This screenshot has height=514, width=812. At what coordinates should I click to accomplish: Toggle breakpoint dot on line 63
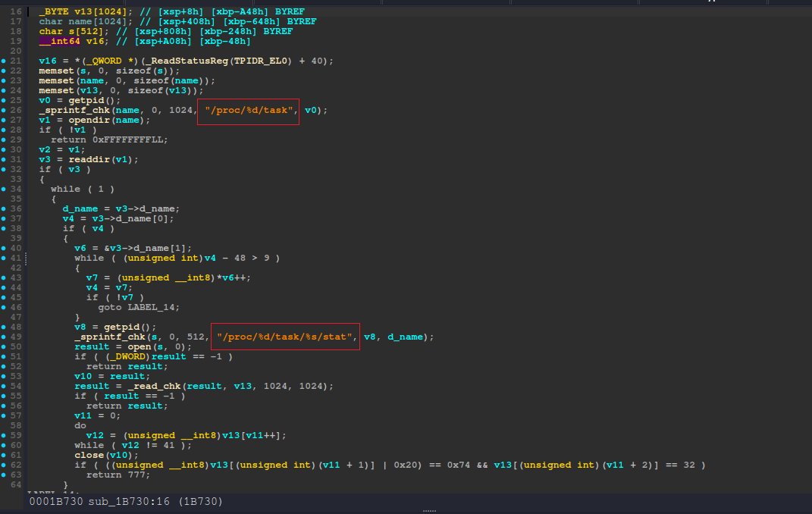point(4,475)
